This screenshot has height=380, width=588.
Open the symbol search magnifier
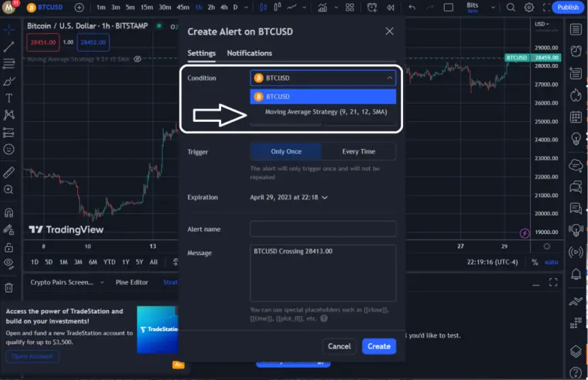510,7
